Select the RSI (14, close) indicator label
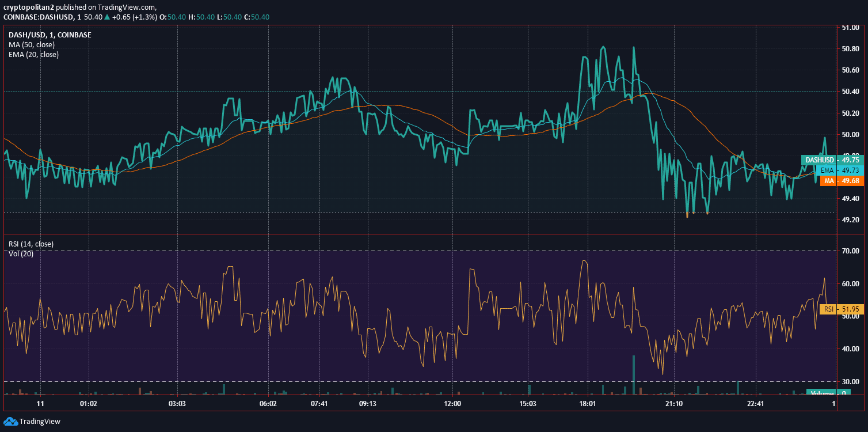Screen dimensions: 868x432 (32, 244)
